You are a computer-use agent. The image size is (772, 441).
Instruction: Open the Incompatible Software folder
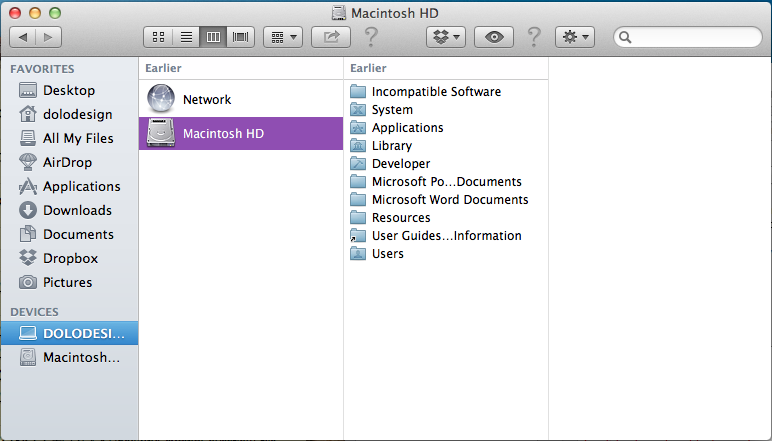pos(446,92)
